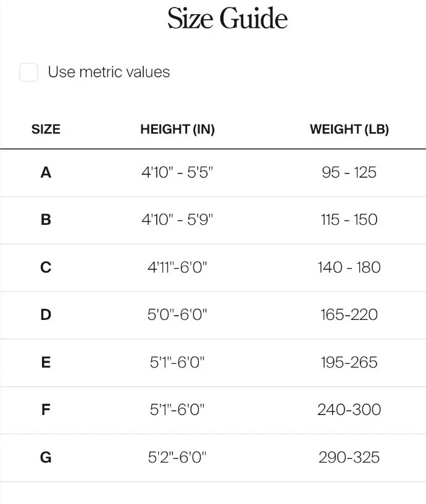Pick size C row label
The width and height of the screenshot is (426, 504).
(x=46, y=267)
